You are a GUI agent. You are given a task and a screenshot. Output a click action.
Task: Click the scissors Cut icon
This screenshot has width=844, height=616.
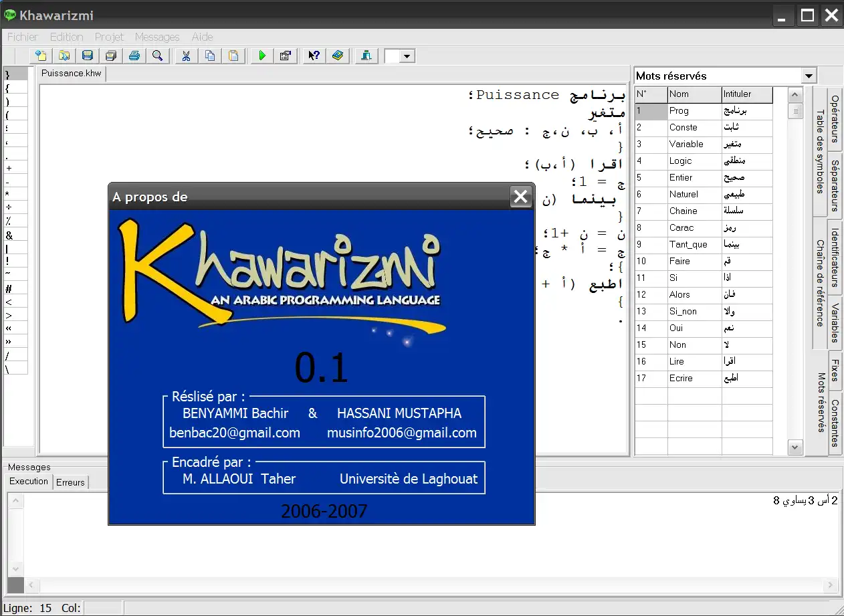click(x=187, y=56)
